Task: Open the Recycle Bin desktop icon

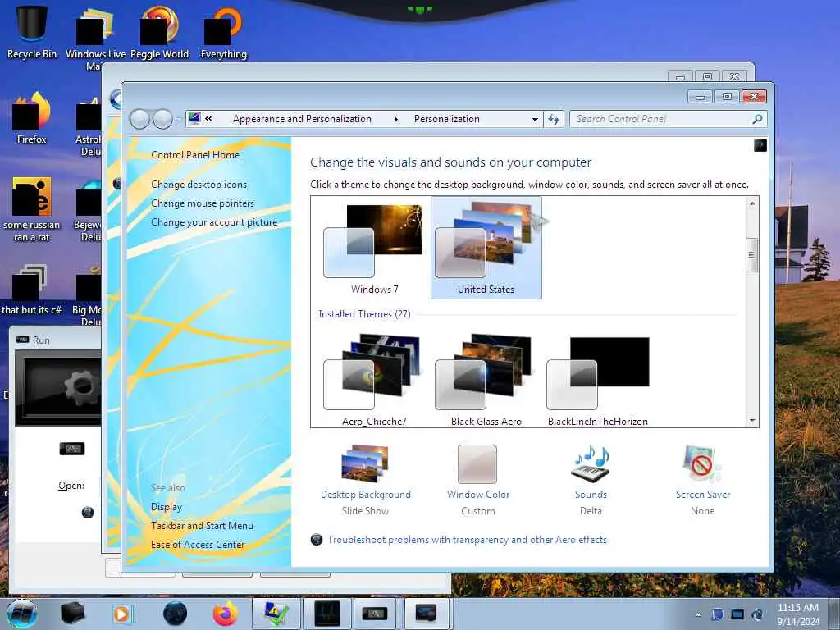Action: 32,31
